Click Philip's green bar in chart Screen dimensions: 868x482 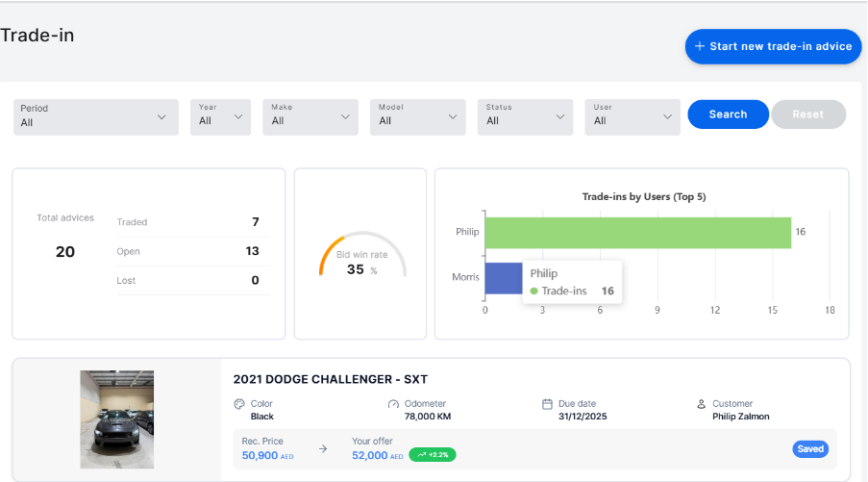pos(637,232)
